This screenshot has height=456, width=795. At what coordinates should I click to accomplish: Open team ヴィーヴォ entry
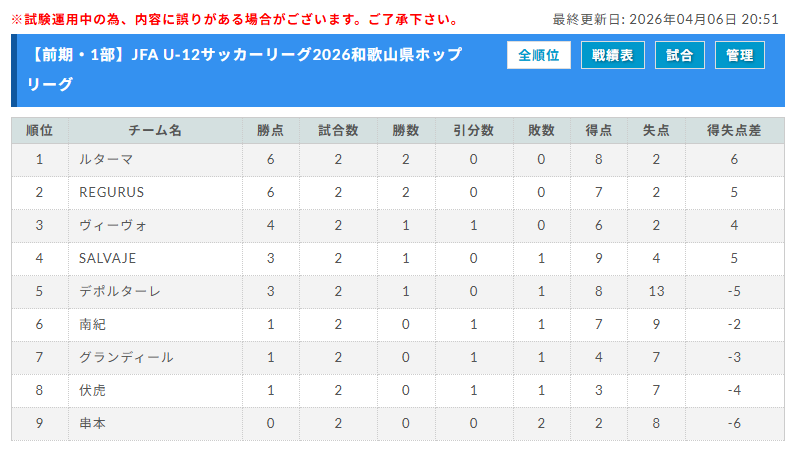pos(113,225)
